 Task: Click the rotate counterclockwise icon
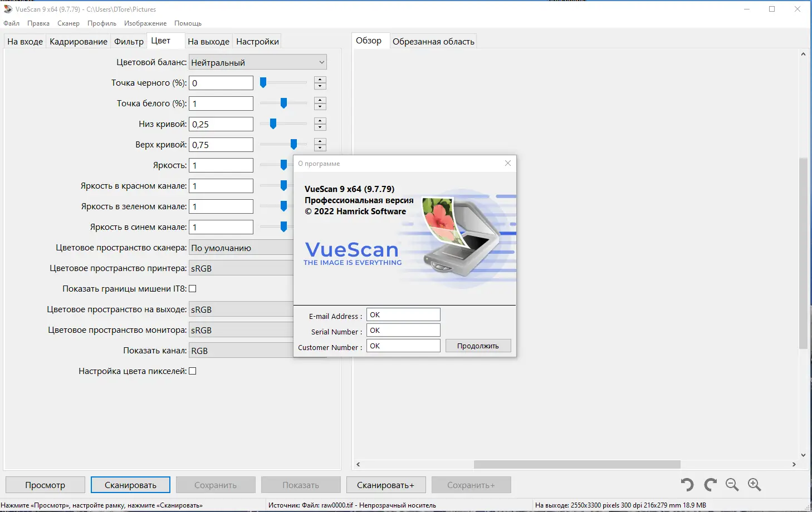point(687,484)
